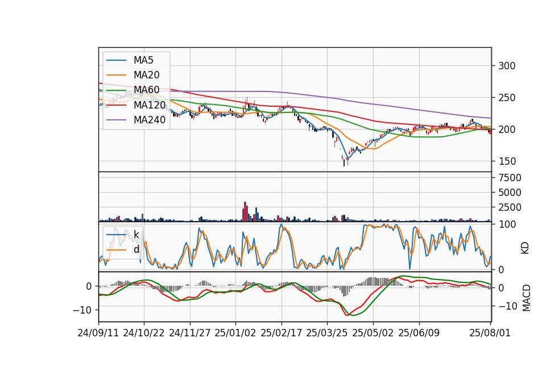The height and width of the screenshot is (392, 546).
Task: Click the 25/02/17 date label
Action: 282,333
